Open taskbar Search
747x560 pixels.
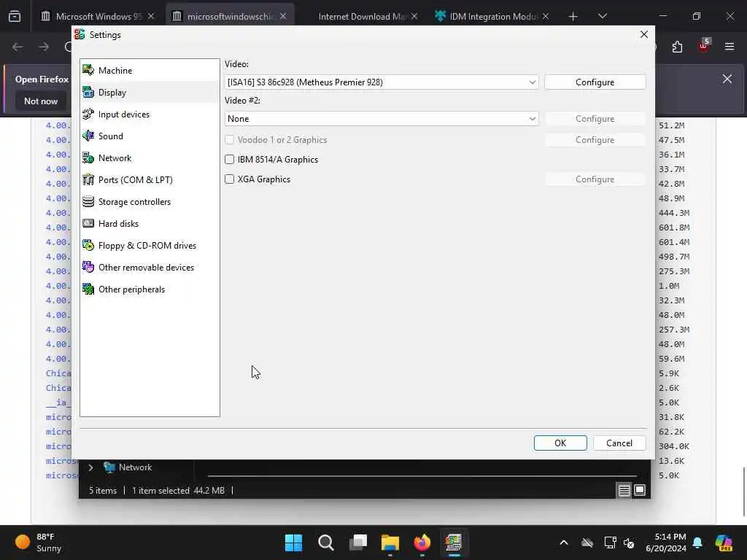tap(326, 542)
